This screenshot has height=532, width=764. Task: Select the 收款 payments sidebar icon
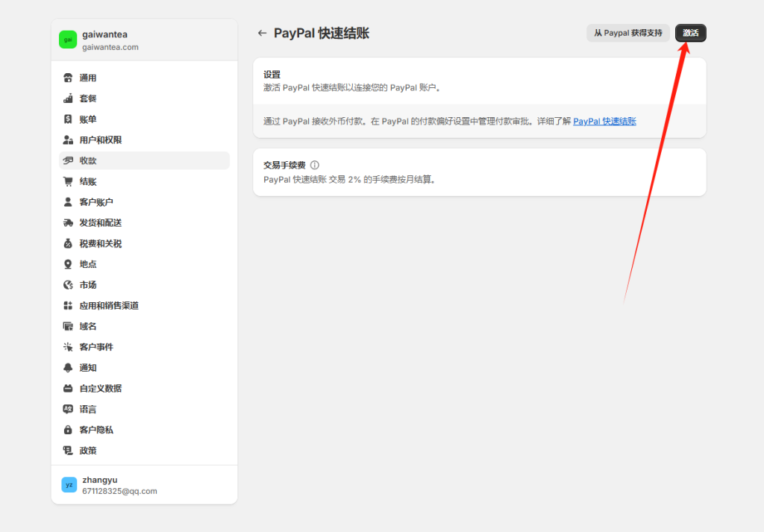coord(67,160)
